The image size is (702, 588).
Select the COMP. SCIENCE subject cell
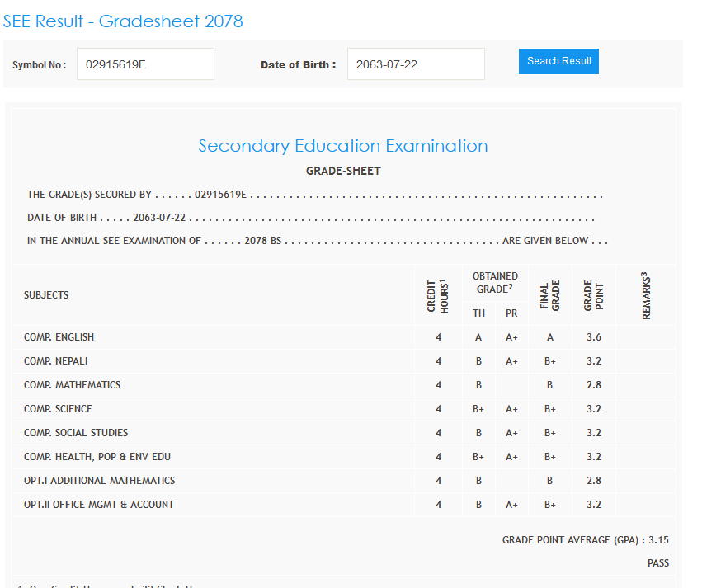pyautogui.click(x=59, y=409)
